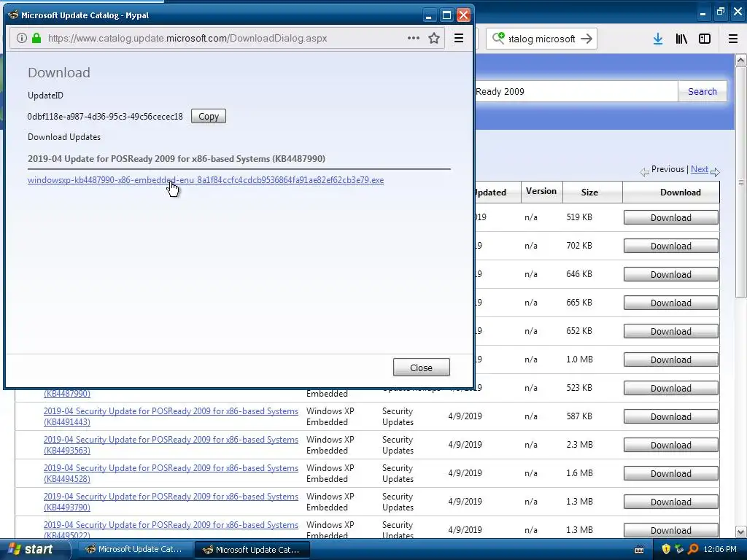Screen dimensions: 747x560
Task: Open the KB4493790 security update link
Action: click(x=171, y=502)
